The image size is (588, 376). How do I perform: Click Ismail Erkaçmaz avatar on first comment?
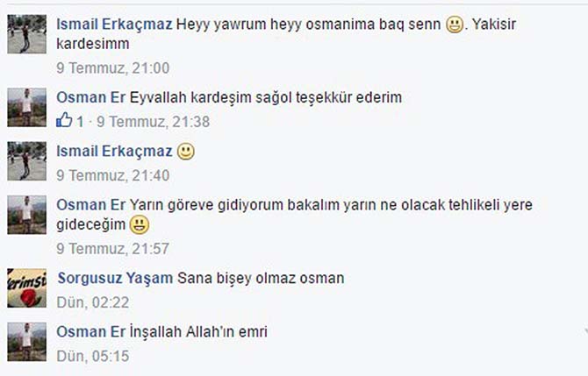[27, 34]
